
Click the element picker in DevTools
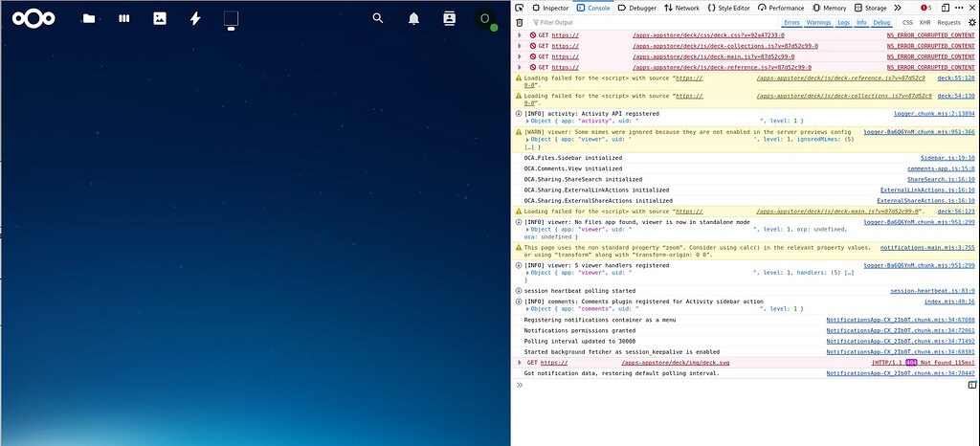(520, 8)
